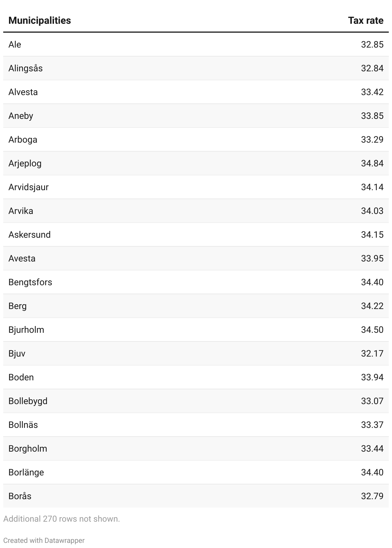Click the Municipalities column header

[40, 21]
